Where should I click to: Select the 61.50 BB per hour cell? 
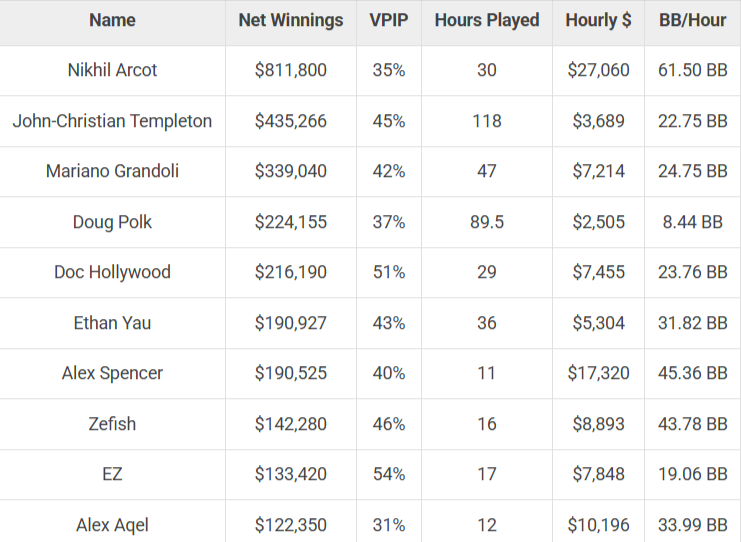coord(693,70)
